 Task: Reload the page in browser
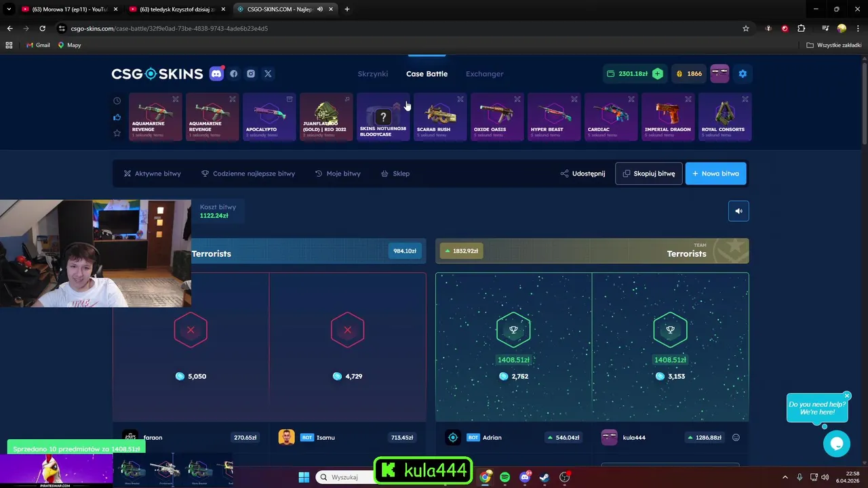(x=42, y=28)
